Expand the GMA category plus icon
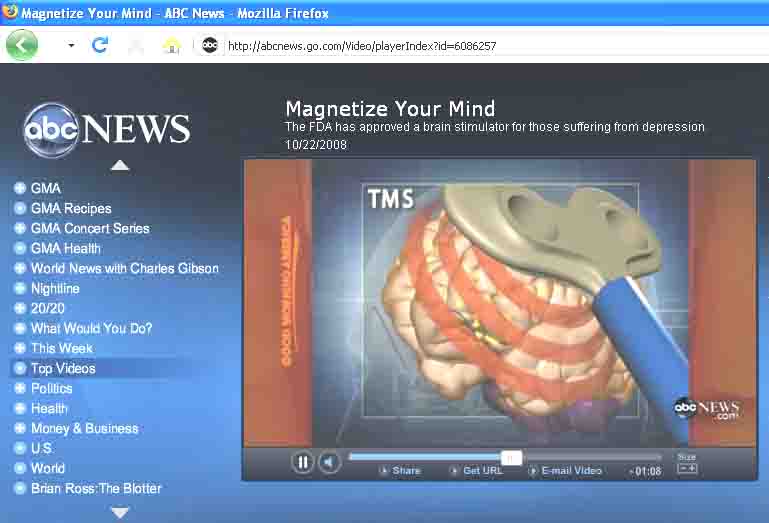 tap(20, 188)
